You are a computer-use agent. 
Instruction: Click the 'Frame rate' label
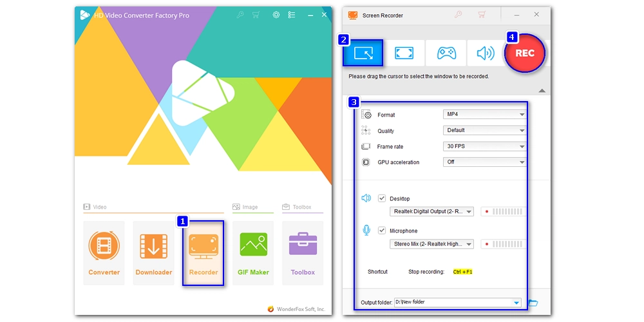pos(390,147)
